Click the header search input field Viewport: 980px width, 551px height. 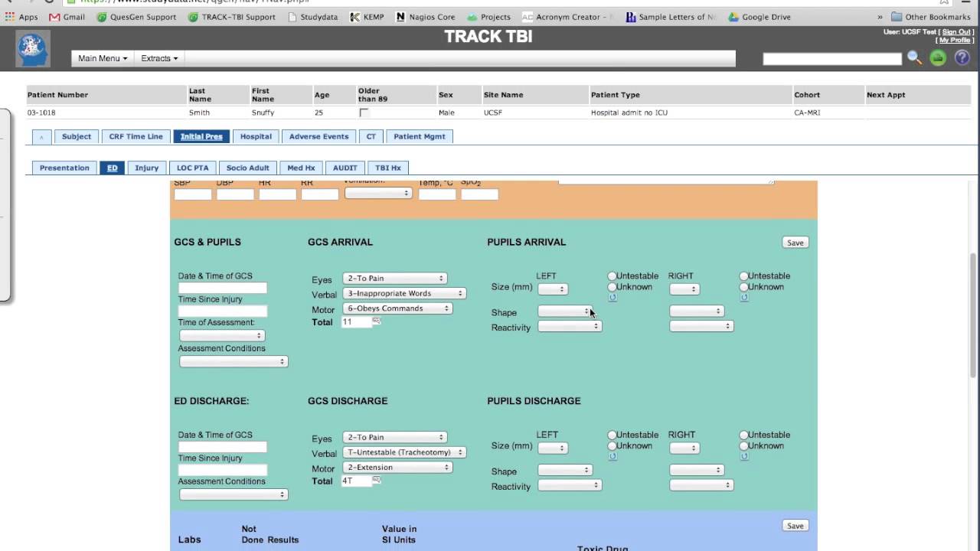[832, 58]
